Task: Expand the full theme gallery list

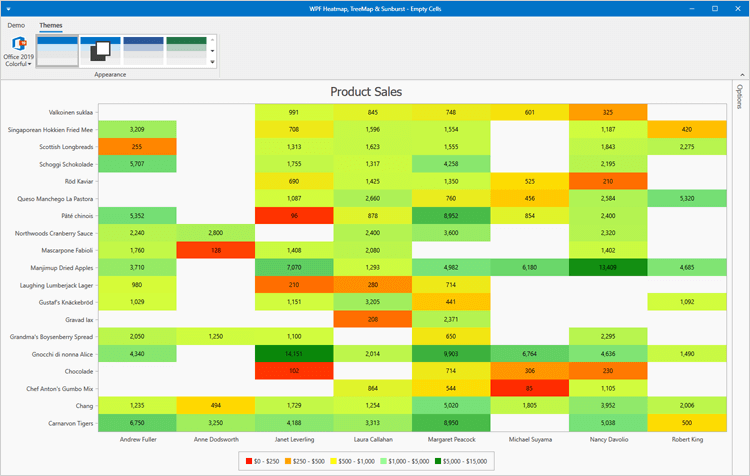Action: point(212,63)
